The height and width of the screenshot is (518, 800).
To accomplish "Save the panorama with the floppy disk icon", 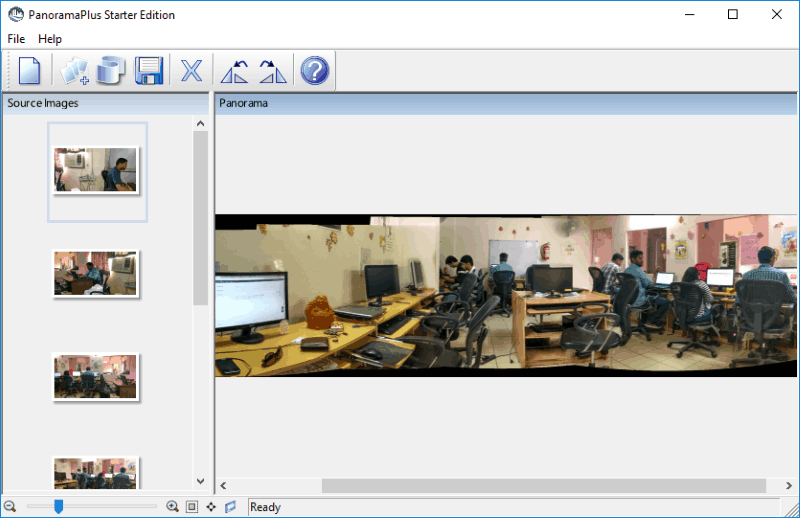I will [148, 70].
